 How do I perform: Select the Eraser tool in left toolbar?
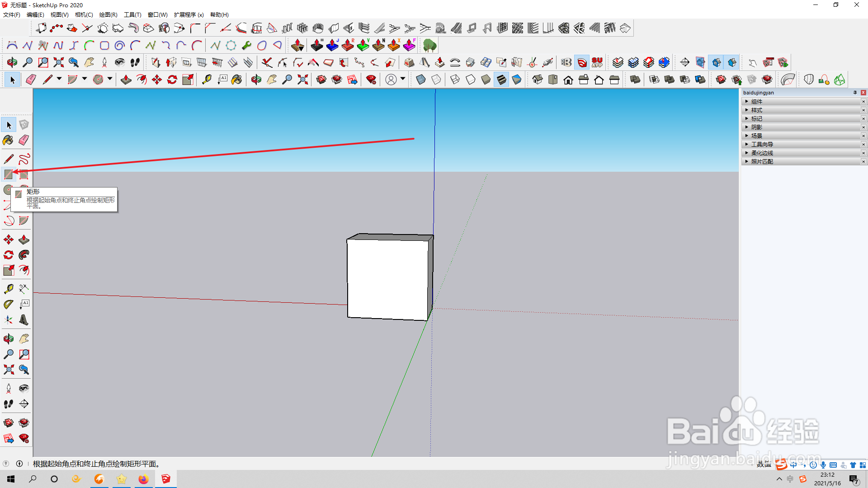(x=24, y=141)
